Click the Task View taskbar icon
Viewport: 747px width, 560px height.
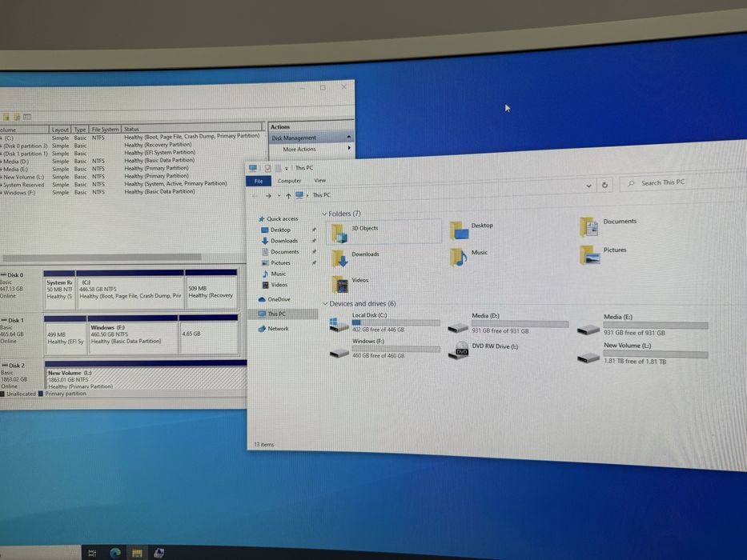92,553
